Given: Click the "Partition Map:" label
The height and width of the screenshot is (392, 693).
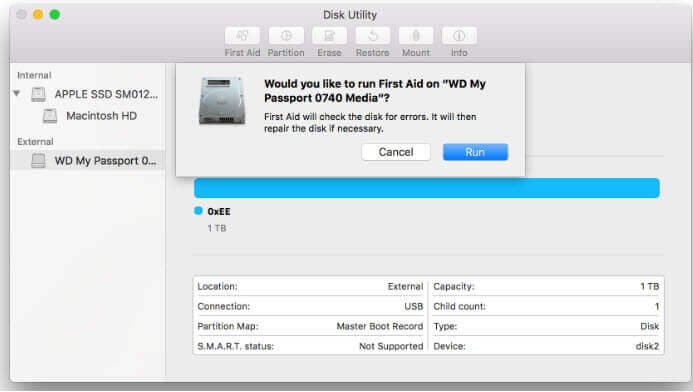Looking at the screenshot, I should tap(228, 326).
